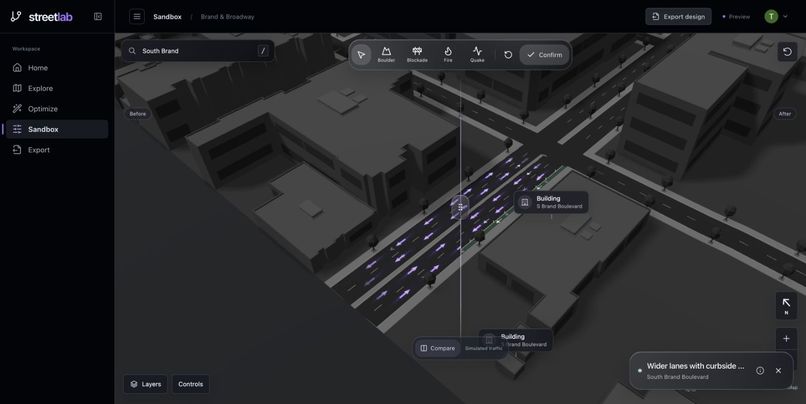Viewport: 806px width, 404px height.
Task: Click the Export icon in the sidebar
Action: (x=17, y=150)
